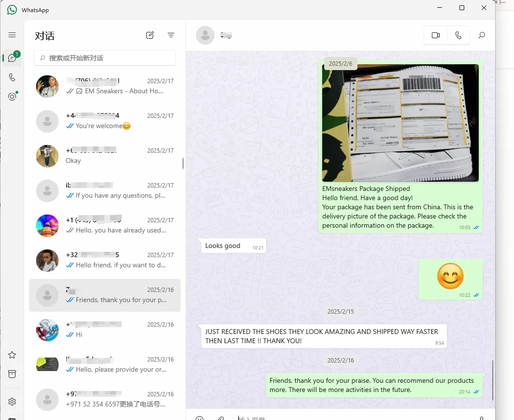Screen dimensions: 514x420
Task: Open the Status updates icon in sidebar
Action: 12,97
